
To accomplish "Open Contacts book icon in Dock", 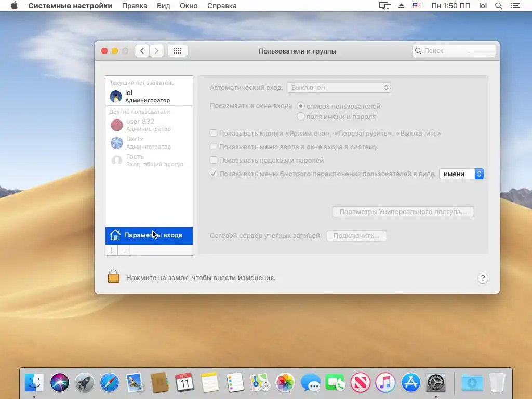I will pos(159,382).
